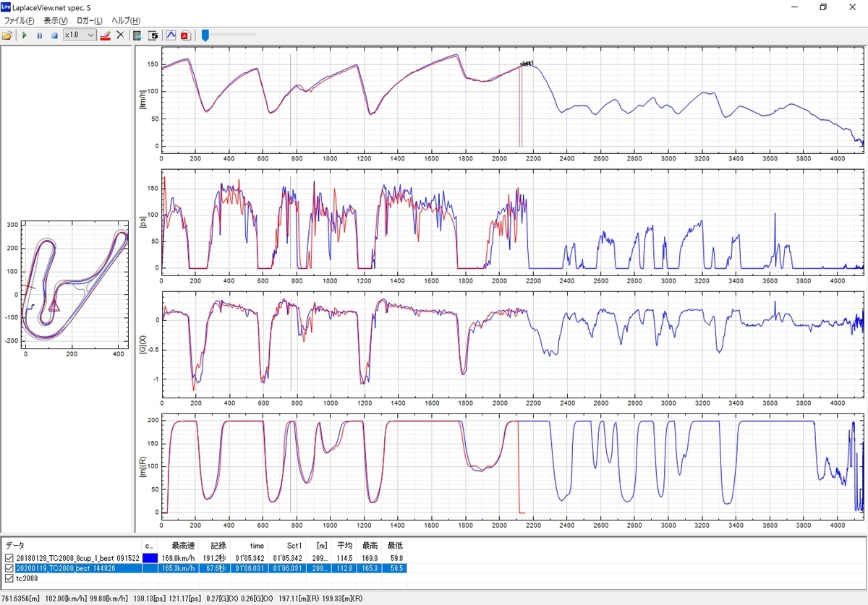The width and height of the screenshot is (868, 605).
Task: Click the time column header
Action: [x=248, y=546]
